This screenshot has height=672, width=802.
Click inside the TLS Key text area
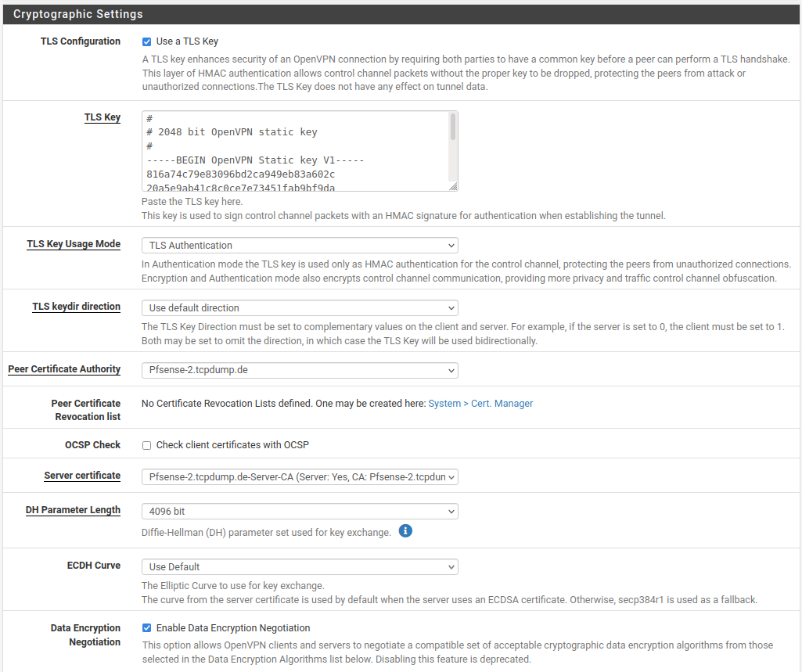[x=290, y=149]
